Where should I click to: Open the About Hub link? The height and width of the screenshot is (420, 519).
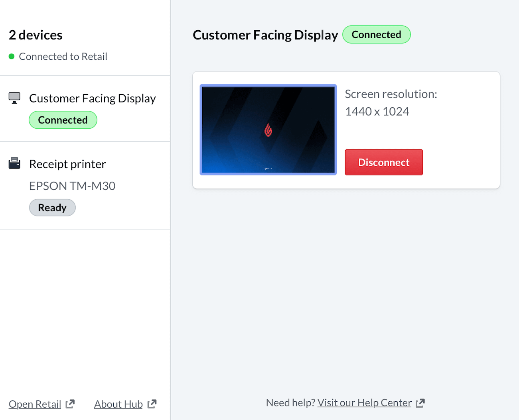pos(118,404)
